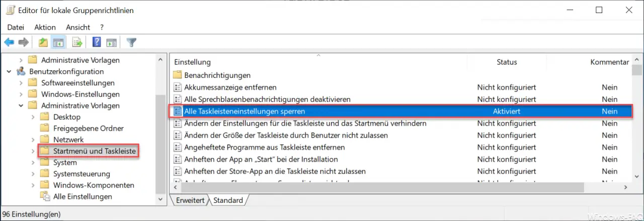
Task: Open the blue Help question mark icon
Action: pos(97,42)
